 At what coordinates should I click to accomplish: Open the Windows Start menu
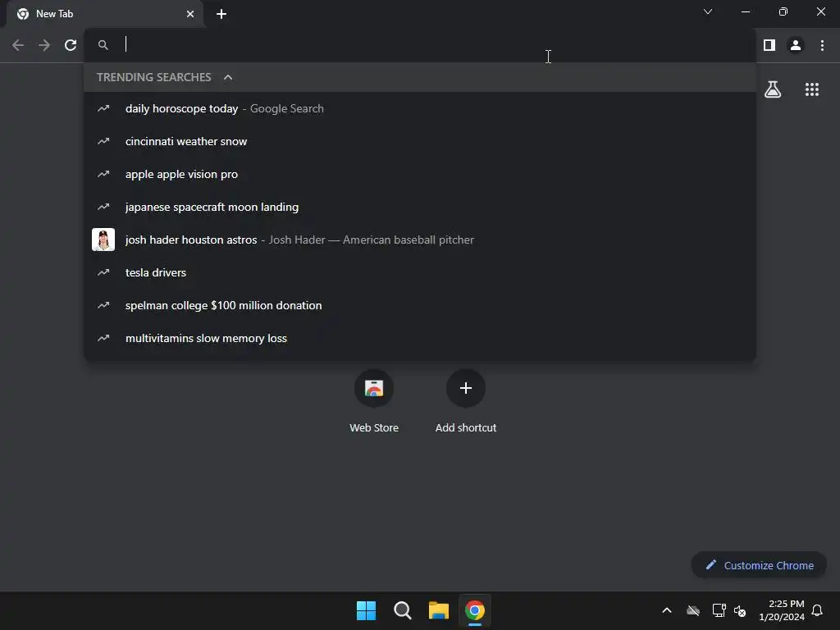point(367,610)
